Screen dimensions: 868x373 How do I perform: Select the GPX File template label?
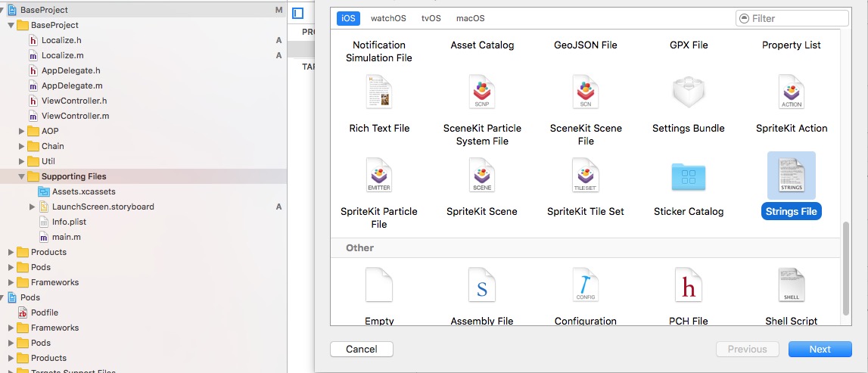689,45
